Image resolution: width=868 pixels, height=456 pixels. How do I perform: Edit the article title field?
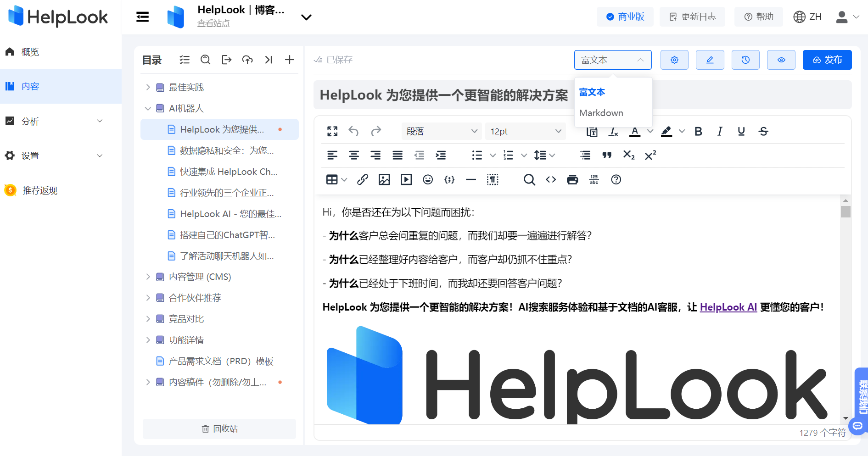[x=582, y=95]
